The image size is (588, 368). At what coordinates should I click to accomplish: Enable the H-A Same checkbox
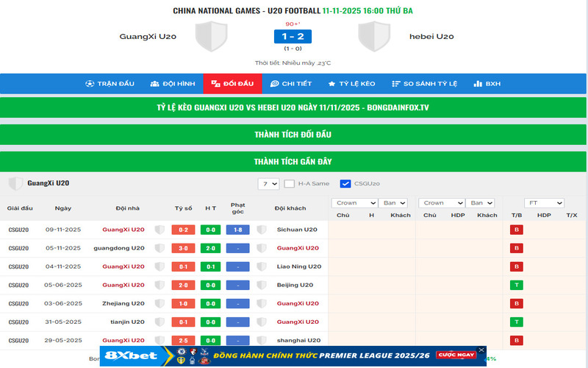click(290, 183)
